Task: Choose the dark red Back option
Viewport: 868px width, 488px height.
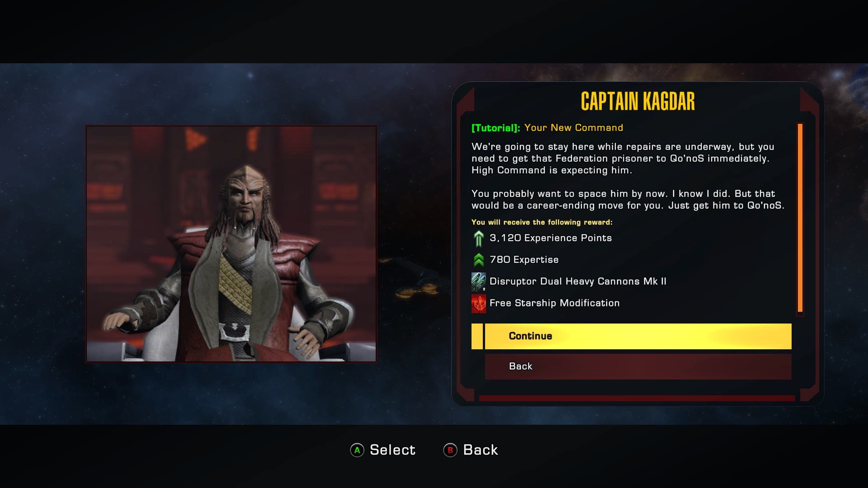Action: tap(638, 366)
